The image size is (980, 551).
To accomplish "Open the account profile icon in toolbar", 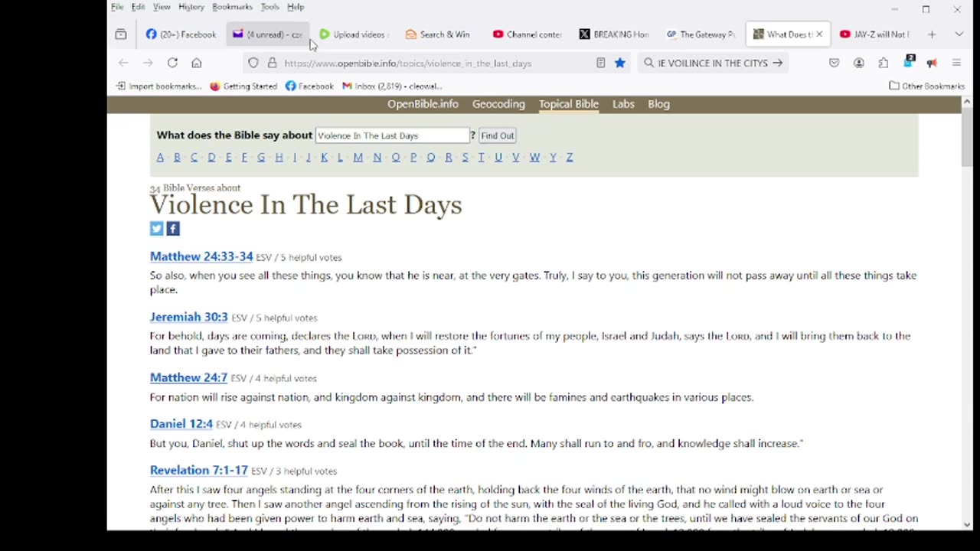I will pyautogui.click(x=859, y=63).
